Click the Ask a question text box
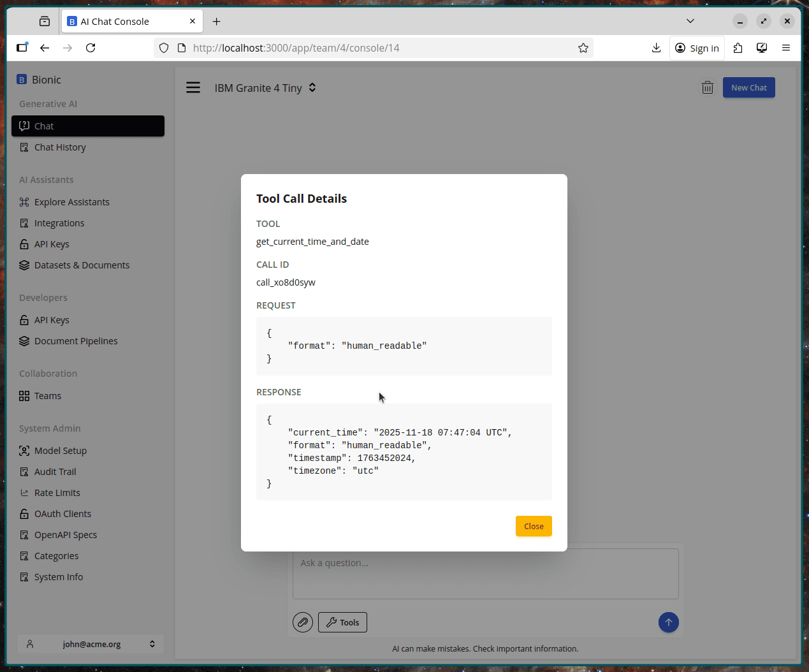This screenshot has width=809, height=672. (x=485, y=573)
